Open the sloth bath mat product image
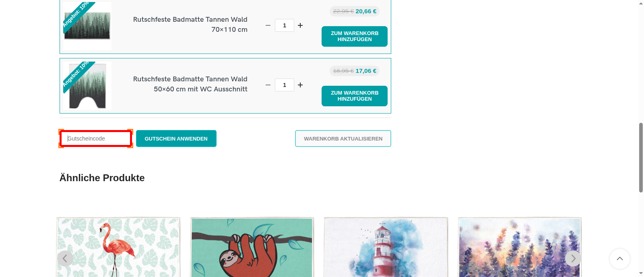 coord(252,247)
